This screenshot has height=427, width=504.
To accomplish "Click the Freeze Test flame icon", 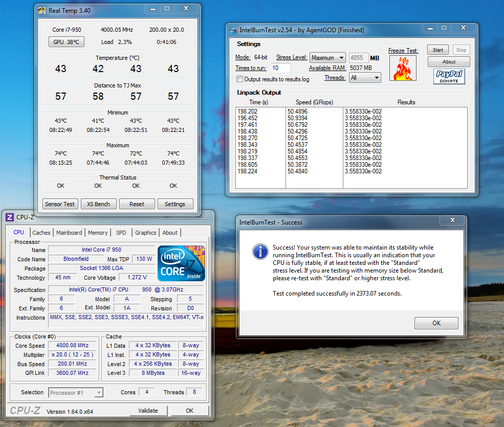I will point(403,68).
